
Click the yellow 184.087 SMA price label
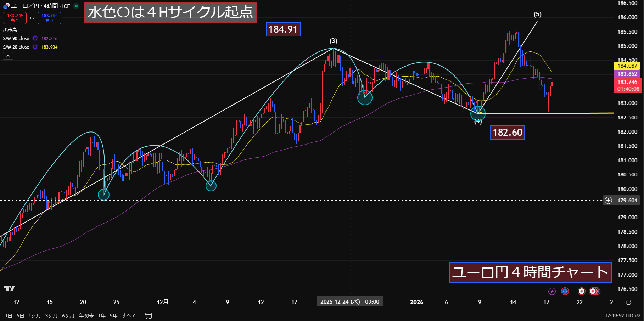click(x=627, y=66)
